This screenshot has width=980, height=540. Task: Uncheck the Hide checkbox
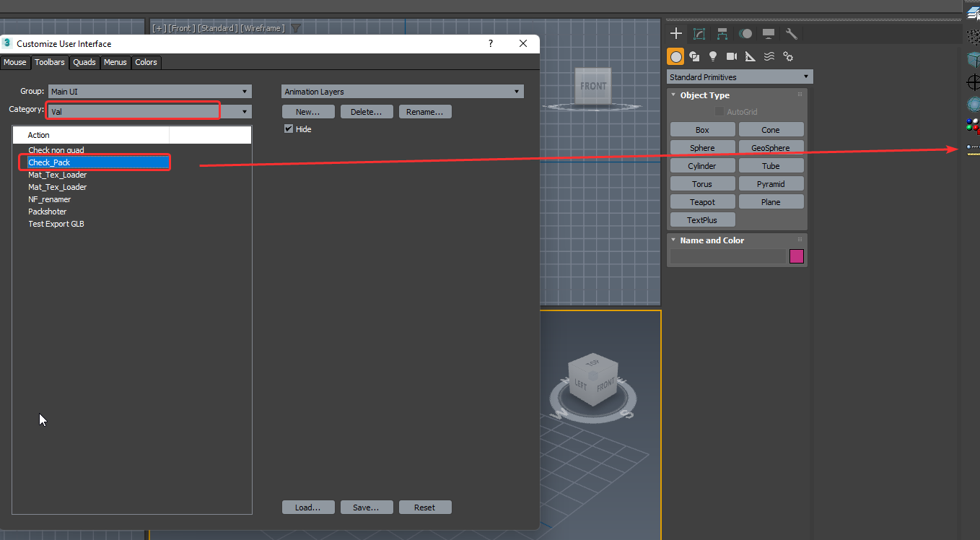tap(289, 129)
